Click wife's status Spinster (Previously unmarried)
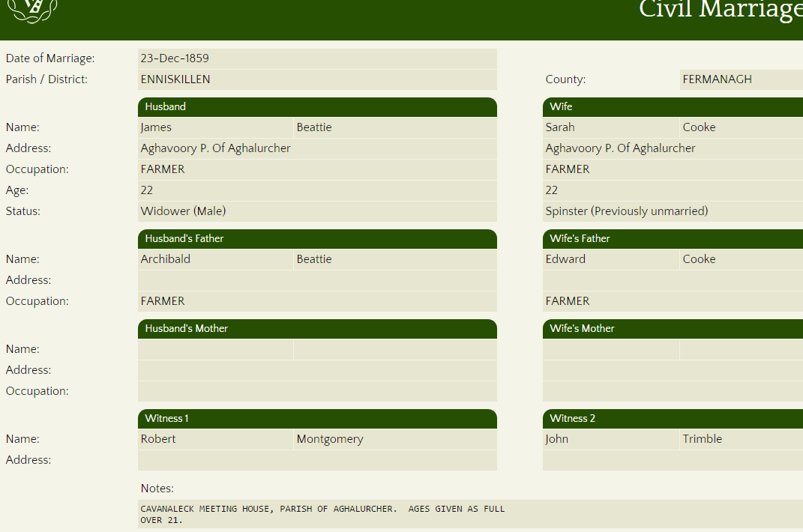This screenshot has width=803, height=532. 672,211
